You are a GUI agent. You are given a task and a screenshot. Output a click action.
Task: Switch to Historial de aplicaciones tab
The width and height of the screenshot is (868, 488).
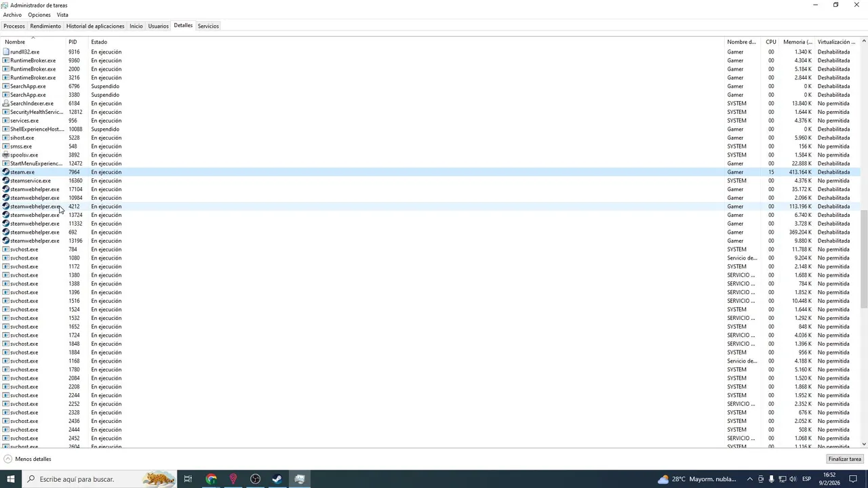click(95, 26)
